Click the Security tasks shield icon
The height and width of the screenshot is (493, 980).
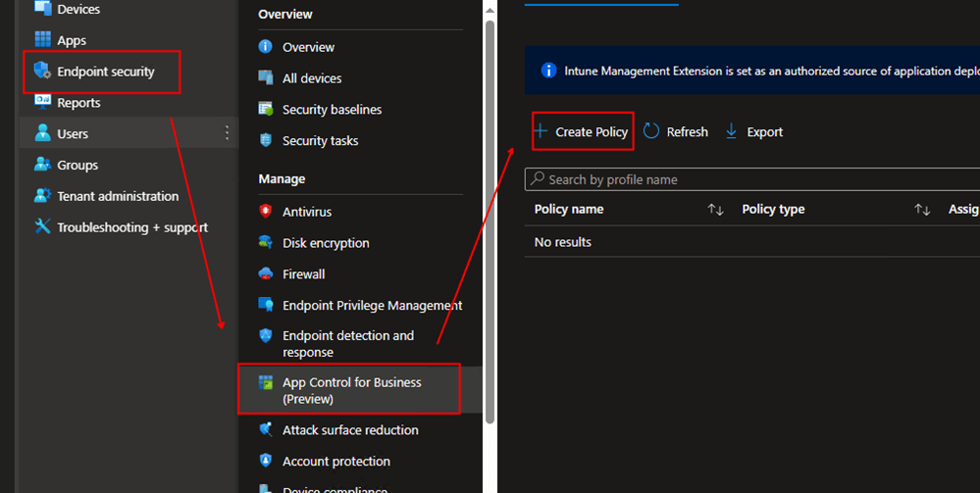(x=266, y=140)
